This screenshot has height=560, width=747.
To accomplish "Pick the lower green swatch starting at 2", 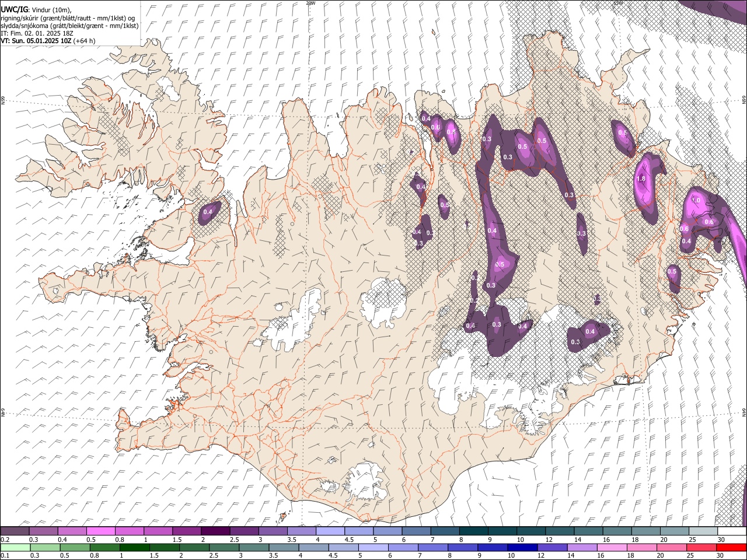I will coord(194,548).
